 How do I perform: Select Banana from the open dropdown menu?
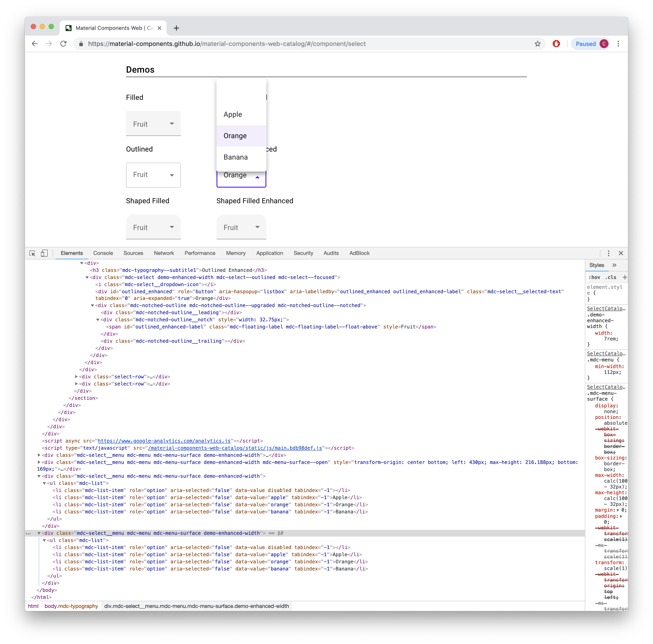[236, 157]
